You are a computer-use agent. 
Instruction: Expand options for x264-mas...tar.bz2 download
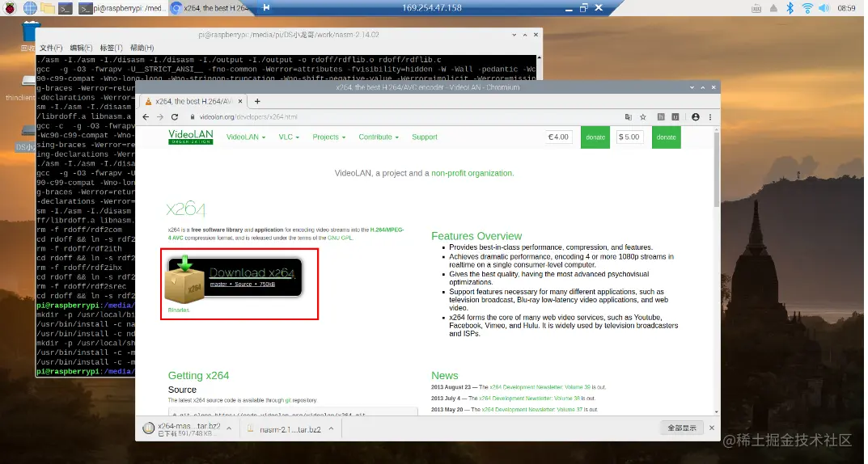click(x=229, y=428)
